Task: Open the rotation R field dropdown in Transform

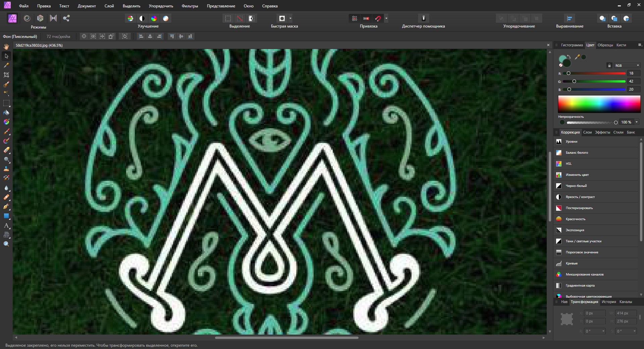Action: pos(603,331)
